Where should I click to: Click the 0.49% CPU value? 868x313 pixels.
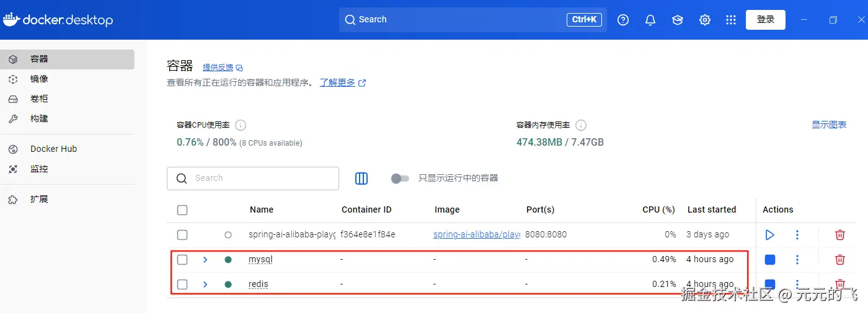pos(664,260)
